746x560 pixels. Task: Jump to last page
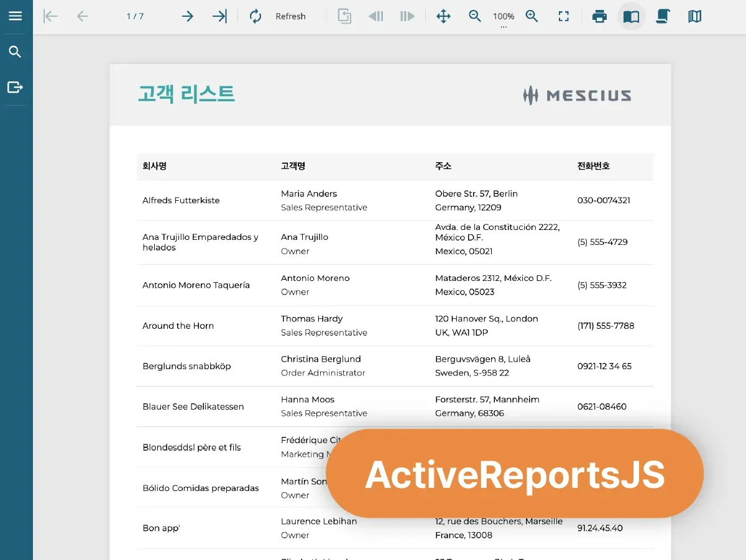tap(219, 16)
